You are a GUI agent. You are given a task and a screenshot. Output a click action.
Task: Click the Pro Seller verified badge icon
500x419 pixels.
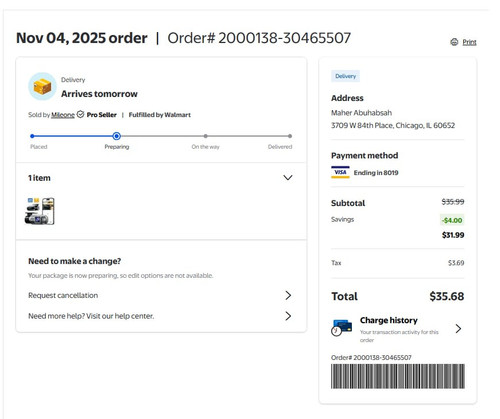(x=80, y=114)
